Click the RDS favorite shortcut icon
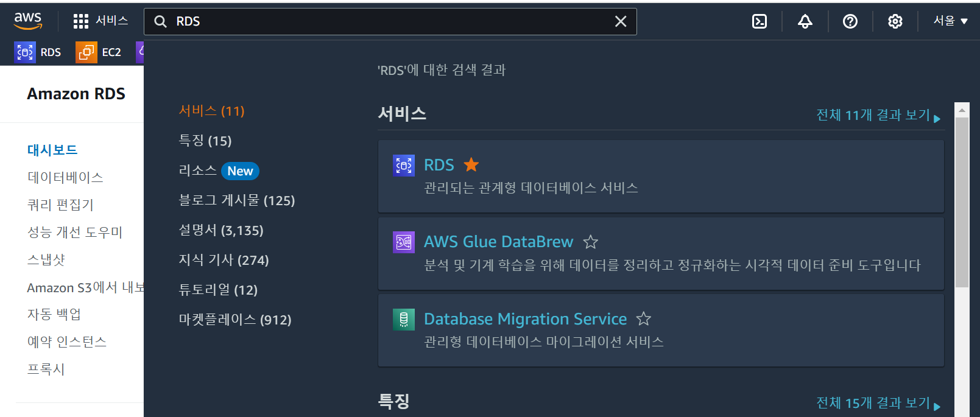The width and height of the screenshot is (980, 417). 25,52
